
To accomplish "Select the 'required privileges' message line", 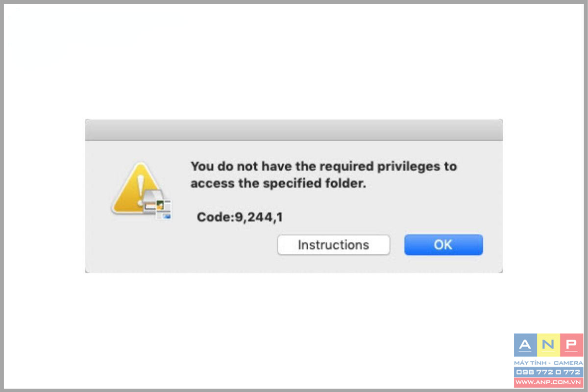I will [323, 167].
